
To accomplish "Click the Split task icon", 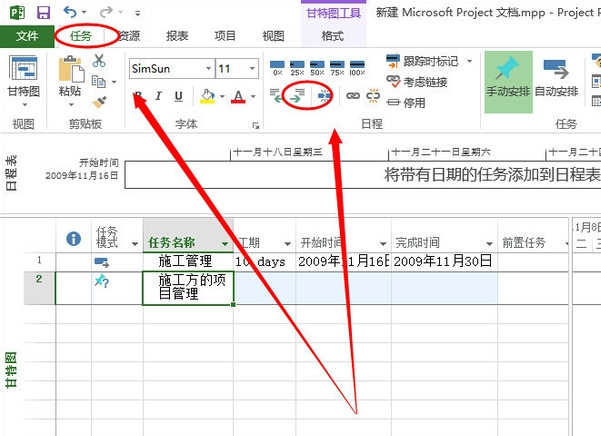I will point(324,96).
